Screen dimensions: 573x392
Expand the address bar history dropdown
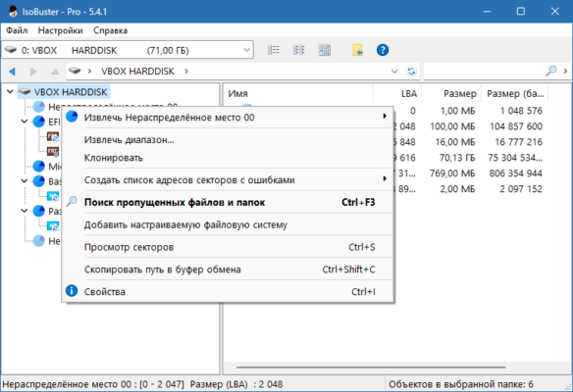[x=394, y=72]
